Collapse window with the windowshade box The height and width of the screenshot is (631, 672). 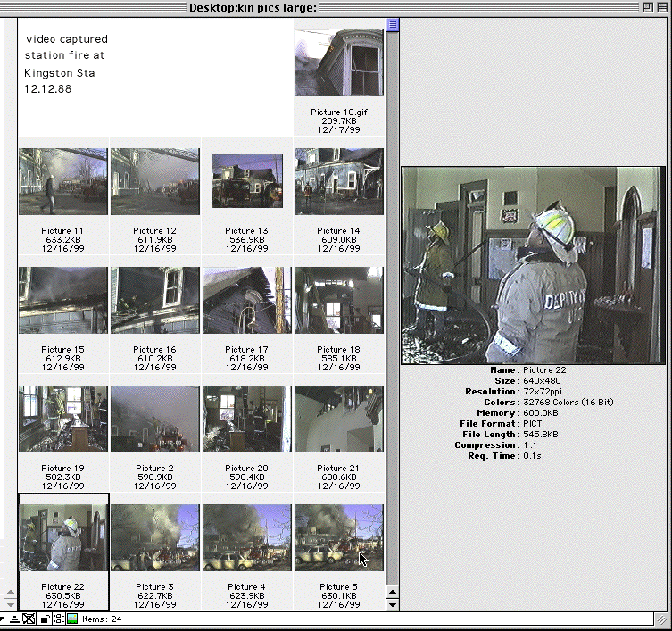[x=663, y=7]
